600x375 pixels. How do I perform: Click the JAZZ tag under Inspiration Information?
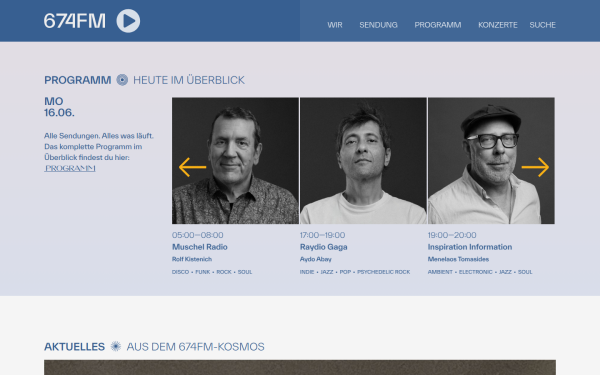(505, 272)
